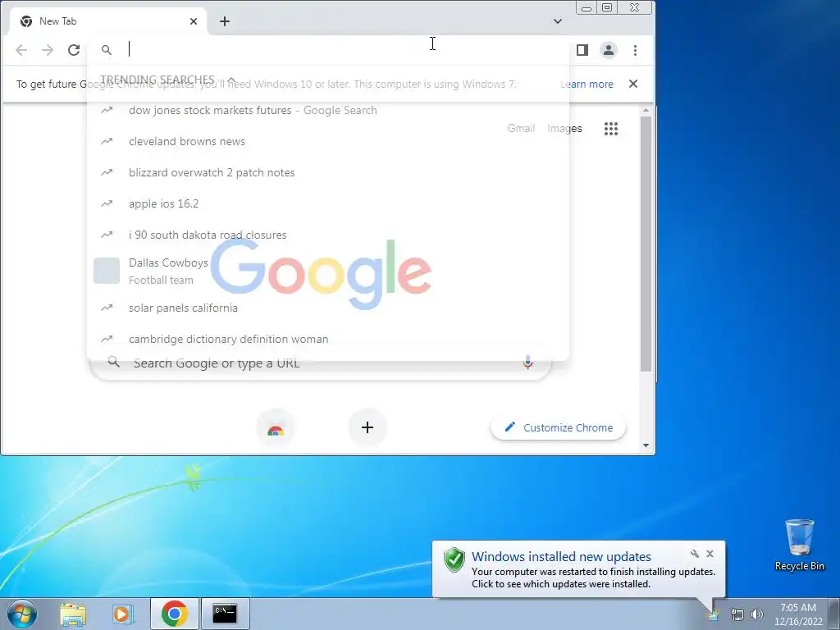
Task: Click the vertical scrollbar thumb
Action: coord(646,244)
